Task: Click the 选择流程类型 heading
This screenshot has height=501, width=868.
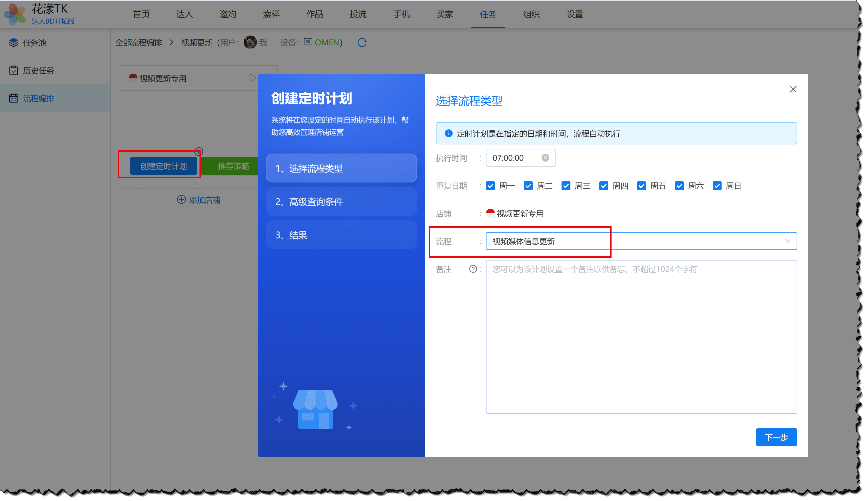Action: coord(469,101)
